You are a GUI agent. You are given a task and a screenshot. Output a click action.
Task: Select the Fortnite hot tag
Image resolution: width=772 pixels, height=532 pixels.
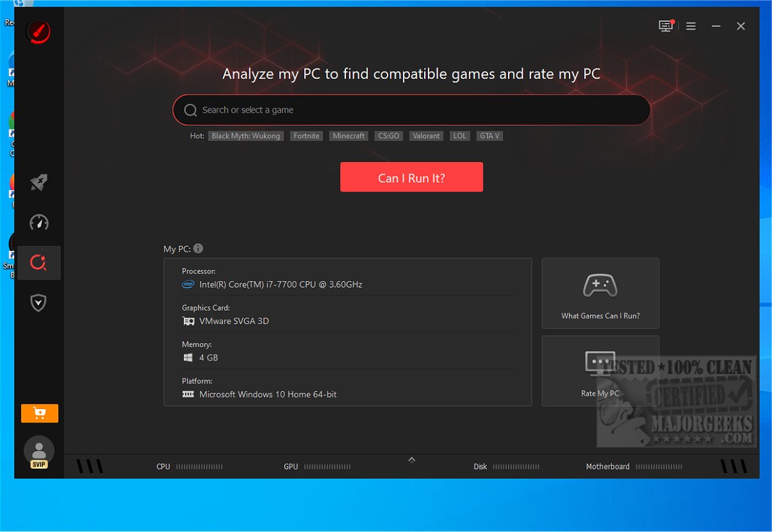click(306, 136)
